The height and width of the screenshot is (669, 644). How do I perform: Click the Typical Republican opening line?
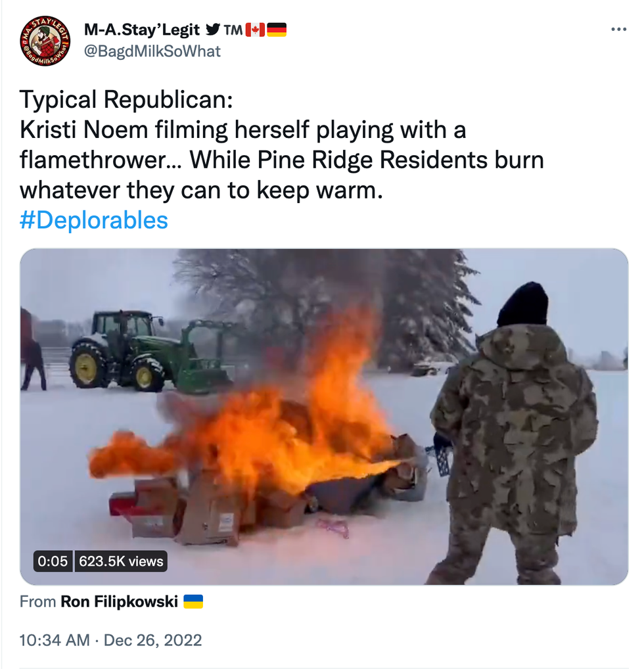coord(126,99)
